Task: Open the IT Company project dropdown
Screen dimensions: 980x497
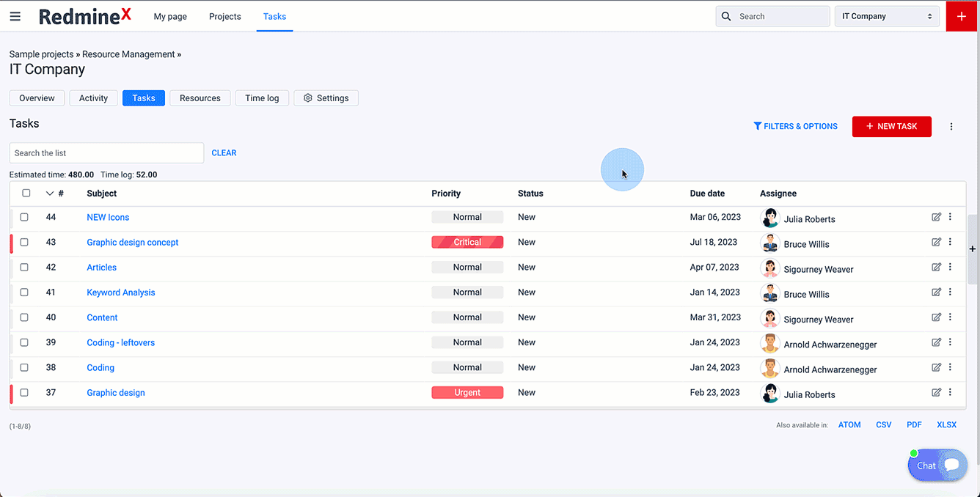Action: 887,16
